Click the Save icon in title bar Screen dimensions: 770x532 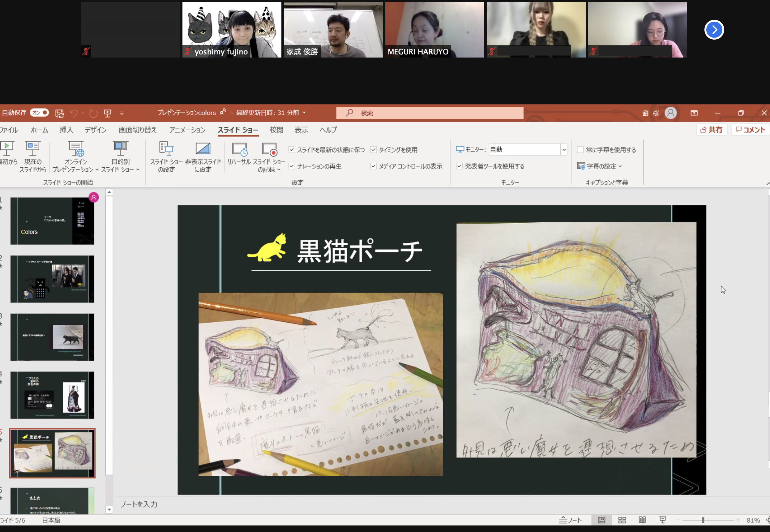pyautogui.click(x=59, y=113)
